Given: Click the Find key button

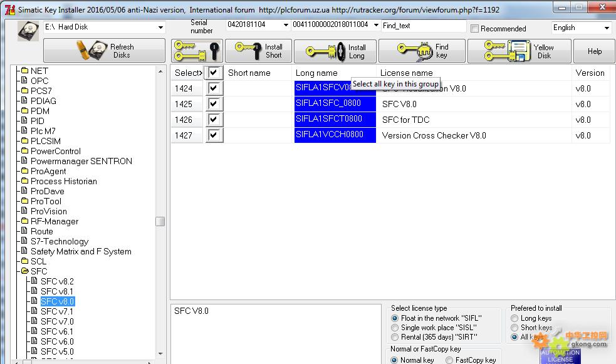Looking at the screenshot, I should point(422,51).
